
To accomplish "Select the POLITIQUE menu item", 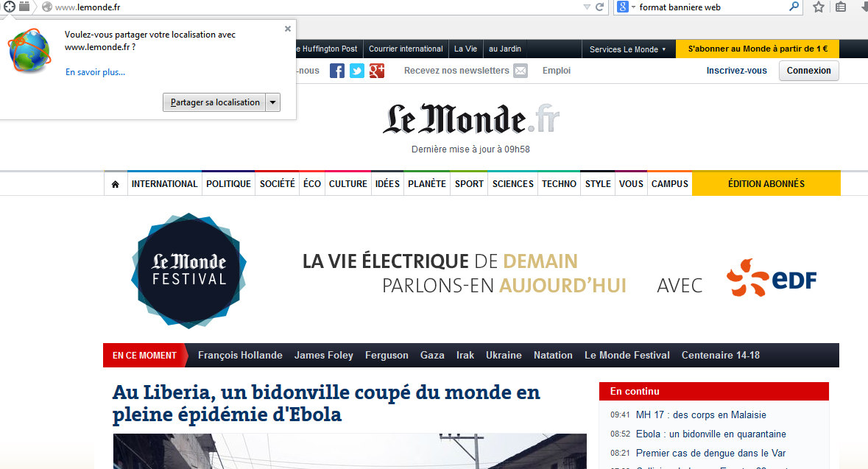I will [x=229, y=184].
